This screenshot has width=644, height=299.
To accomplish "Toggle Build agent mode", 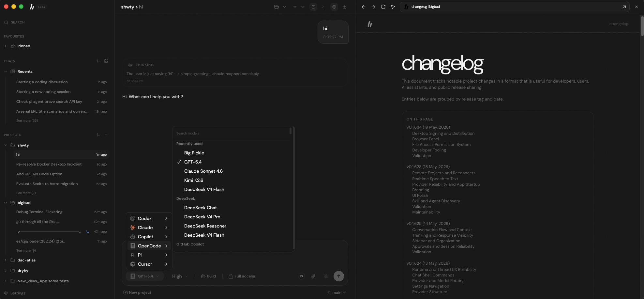I will (x=208, y=276).
